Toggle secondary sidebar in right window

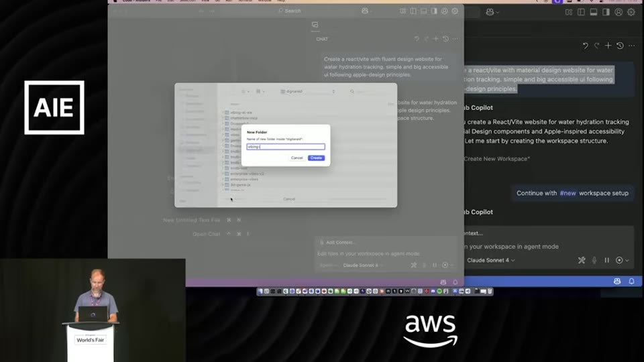[x=606, y=12]
